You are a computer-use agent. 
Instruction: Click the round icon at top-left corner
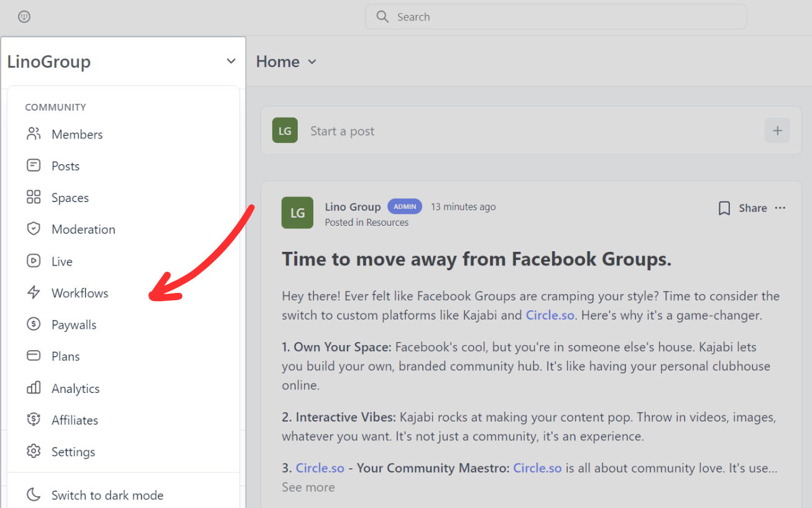[24, 17]
